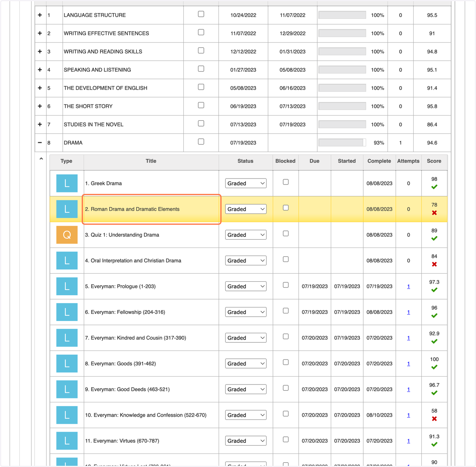Viewport: 476px width, 467px height.
Task: Click the L icon for Everyman: Prologue
Action: coord(67,286)
